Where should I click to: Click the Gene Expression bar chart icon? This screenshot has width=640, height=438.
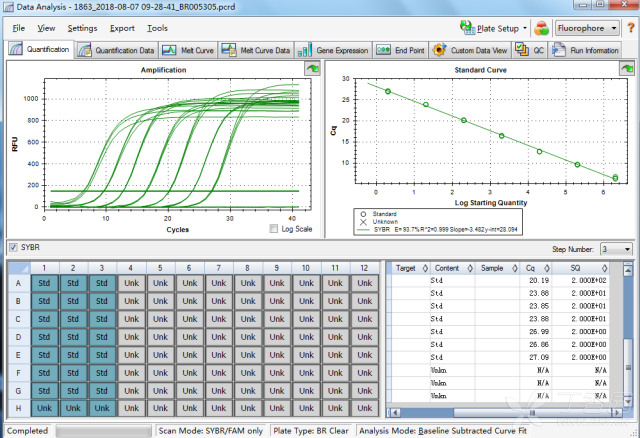[x=305, y=50]
